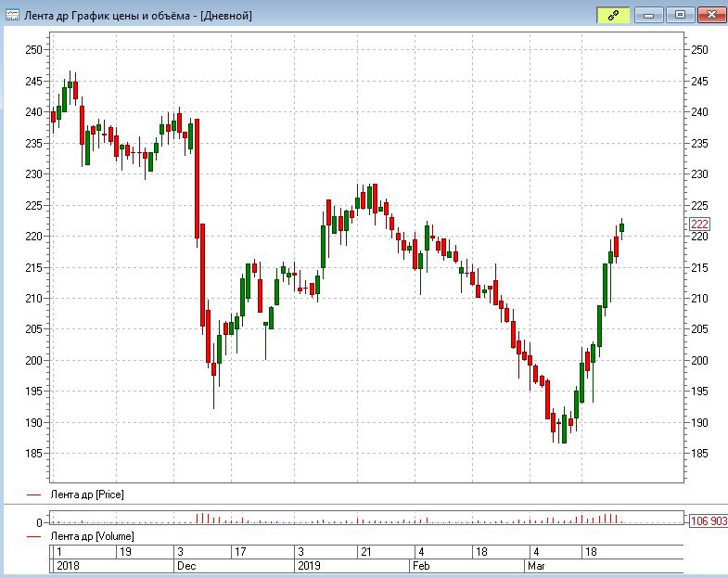This screenshot has height=578, width=728.
Task: Click the date label '17' on time axis
Action: click(240, 552)
